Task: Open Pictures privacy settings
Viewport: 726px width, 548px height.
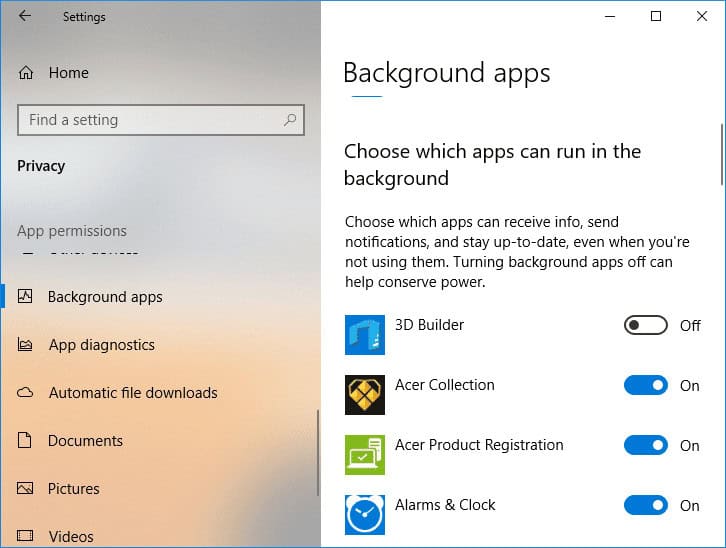Action: tap(74, 488)
